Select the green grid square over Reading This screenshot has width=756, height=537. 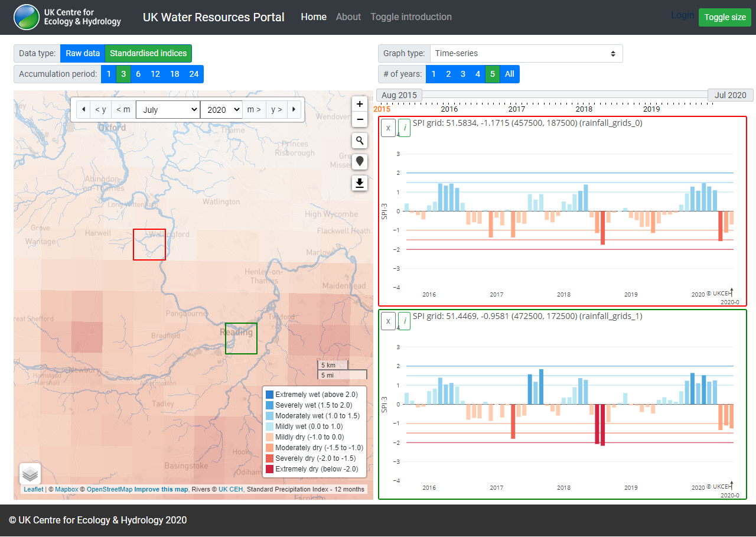click(x=241, y=339)
